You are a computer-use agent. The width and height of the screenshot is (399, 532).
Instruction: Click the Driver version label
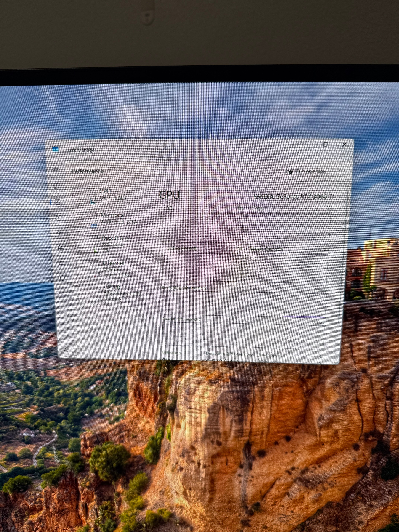tap(271, 355)
